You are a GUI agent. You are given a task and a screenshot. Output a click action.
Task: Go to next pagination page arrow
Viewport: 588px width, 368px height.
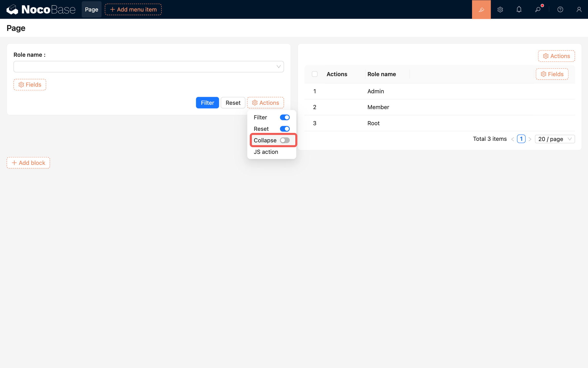coord(530,139)
